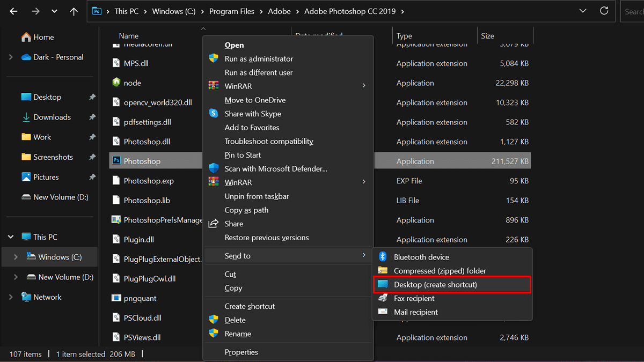Viewport: 644px width, 362px height.
Task: Click the Skype icon in context menu
Action: 214,114
